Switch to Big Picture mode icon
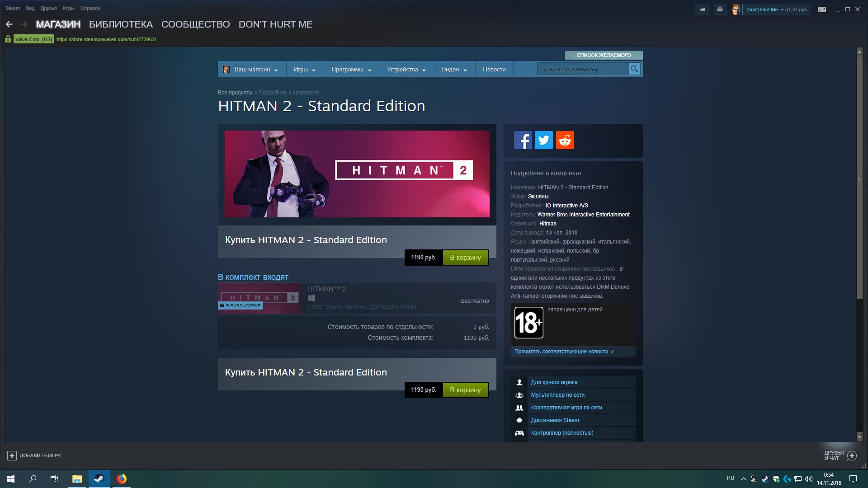 (x=822, y=9)
